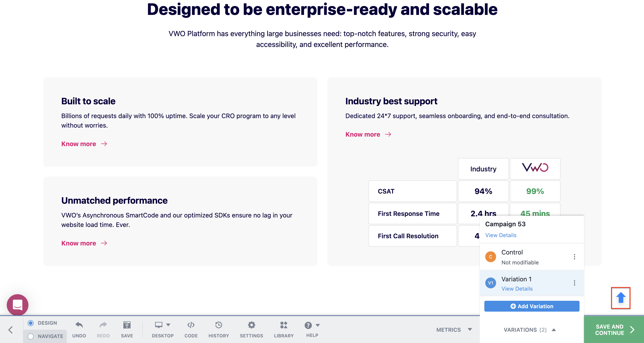
Task: Open the Library shapes icon
Action: click(x=284, y=325)
